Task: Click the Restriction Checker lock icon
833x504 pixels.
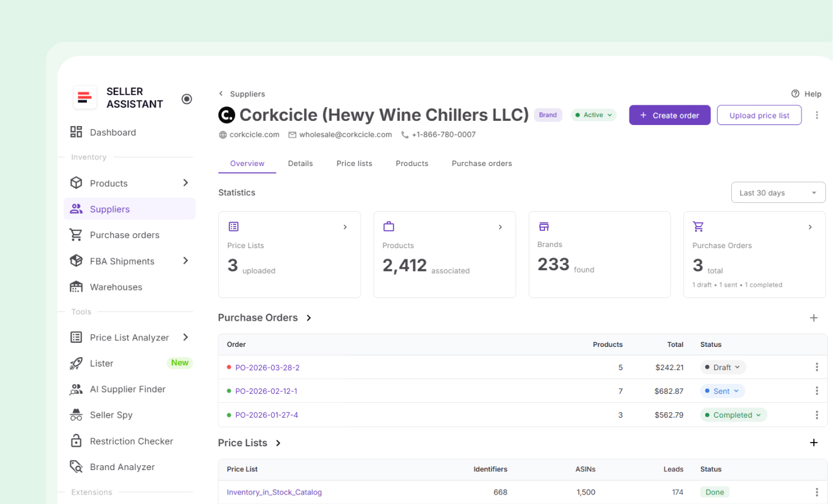Action: (76, 441)
